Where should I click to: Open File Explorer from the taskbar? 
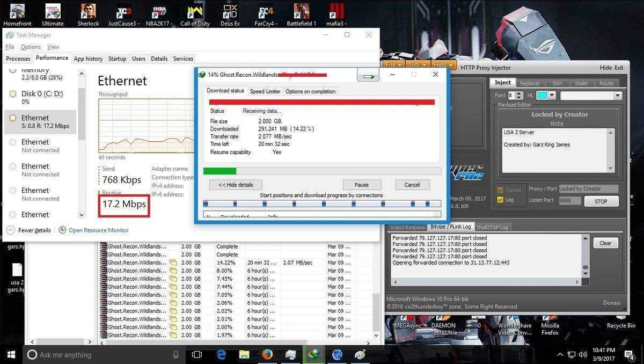pyautogui.click(x=244, y=354)
